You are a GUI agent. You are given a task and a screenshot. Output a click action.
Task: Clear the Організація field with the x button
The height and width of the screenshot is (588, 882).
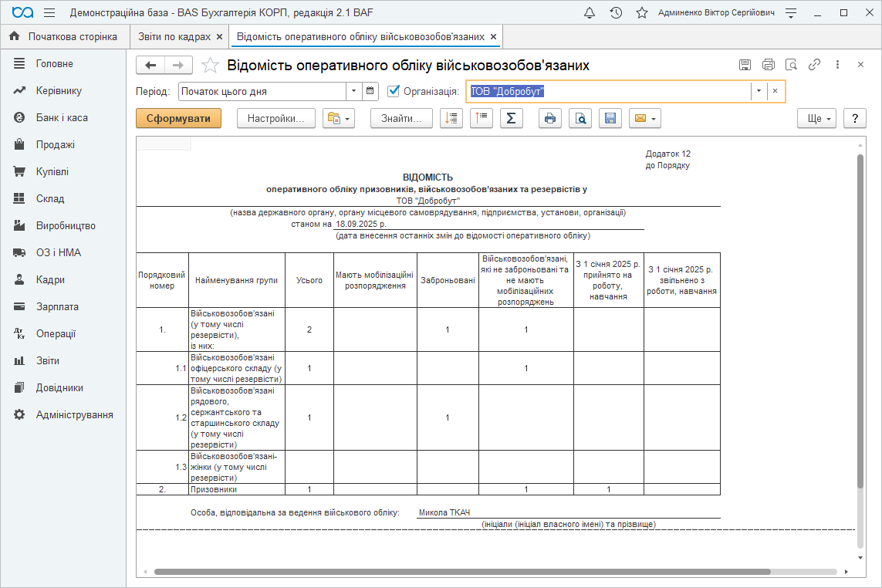pyautogui.click(x=776, y=91)
